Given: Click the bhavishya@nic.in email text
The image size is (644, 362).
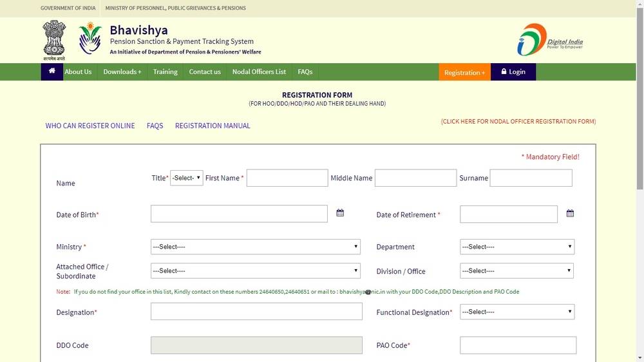Looking at the screenshot, I should 362,292.
